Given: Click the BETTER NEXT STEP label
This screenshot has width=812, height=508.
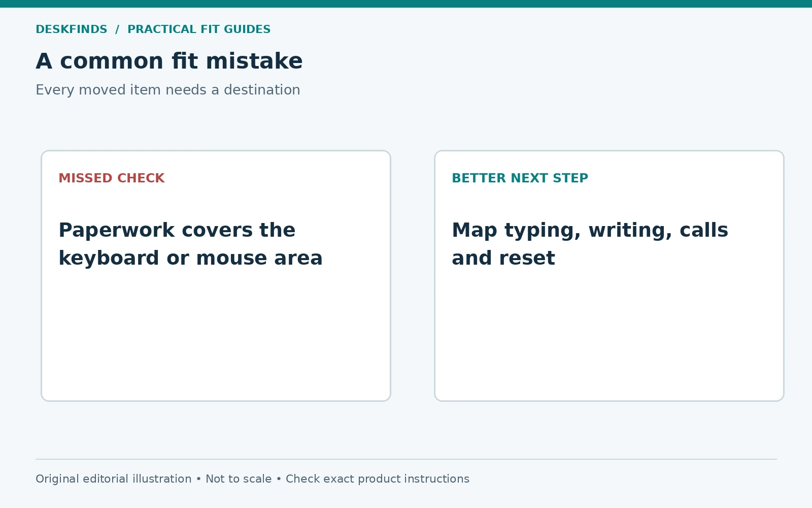Looking at the screenshot, I should click(x=520, y=178).
